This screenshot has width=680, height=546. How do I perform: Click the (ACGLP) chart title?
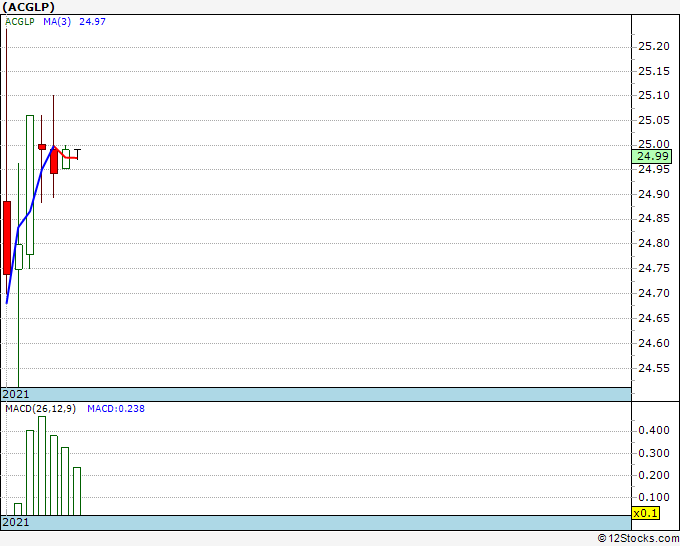click(x=29, y=7)
